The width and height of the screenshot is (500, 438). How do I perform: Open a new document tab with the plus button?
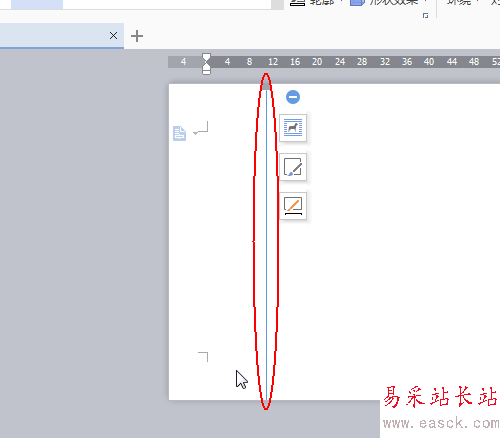pos(137,36)
